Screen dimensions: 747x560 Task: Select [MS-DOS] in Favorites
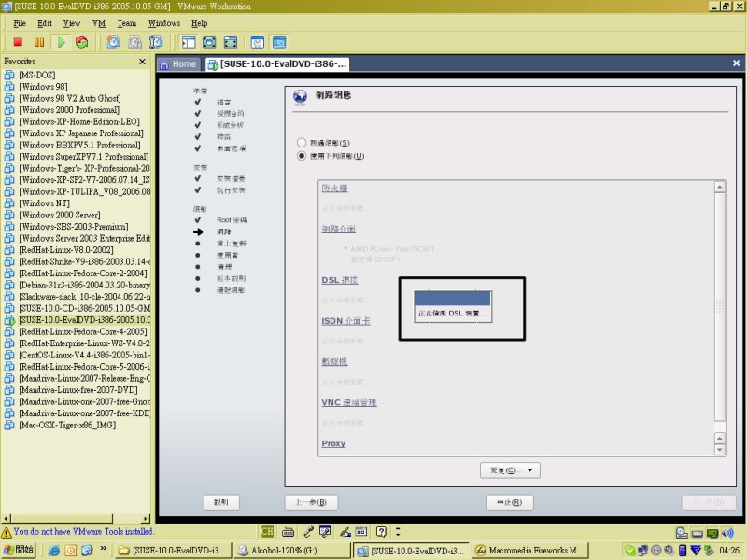pos(37,75)
